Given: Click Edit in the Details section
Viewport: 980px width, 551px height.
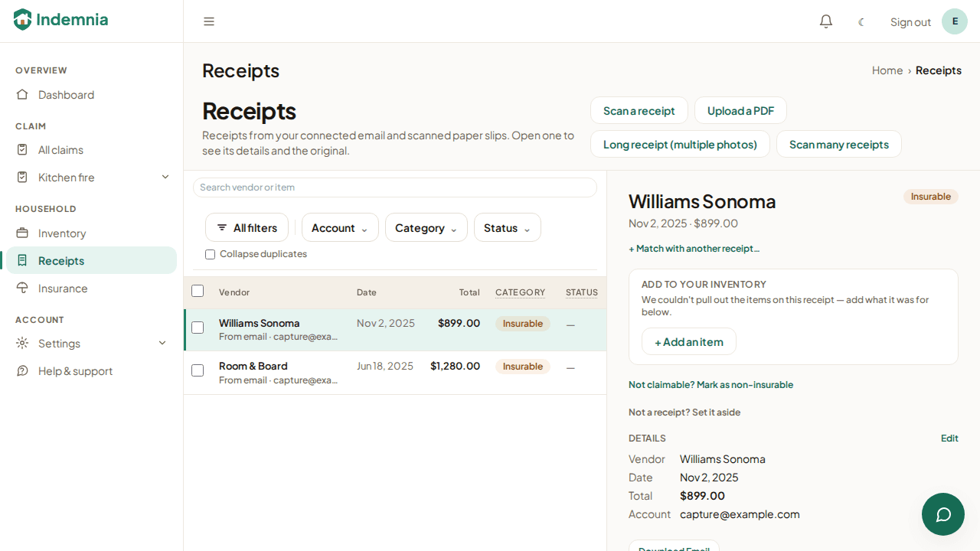Looking at the screenshot, I should (949, 439).
